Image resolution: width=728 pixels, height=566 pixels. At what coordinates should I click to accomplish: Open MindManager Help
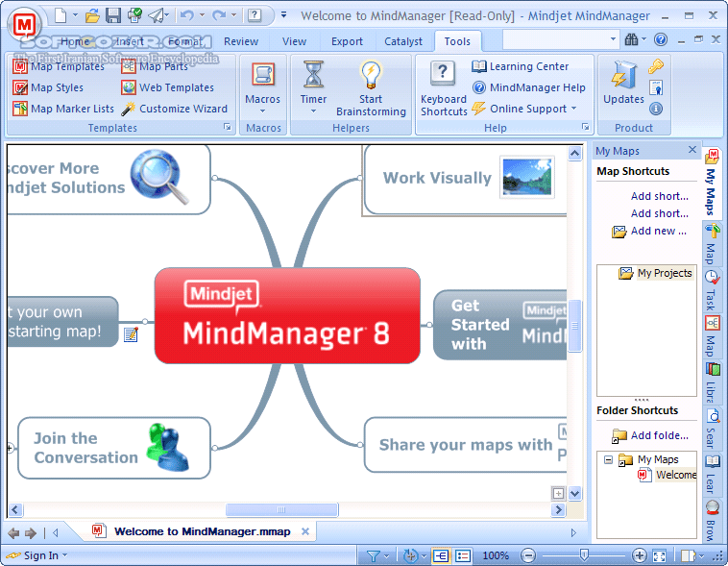[x=529, y=87]
